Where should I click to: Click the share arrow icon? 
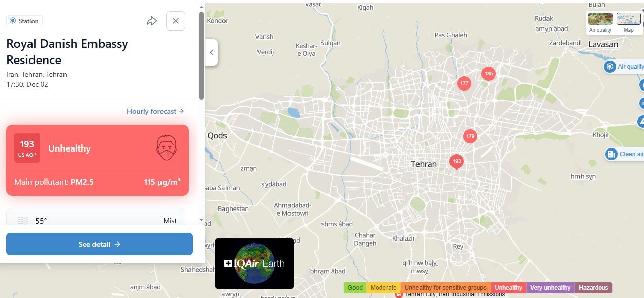151,21
